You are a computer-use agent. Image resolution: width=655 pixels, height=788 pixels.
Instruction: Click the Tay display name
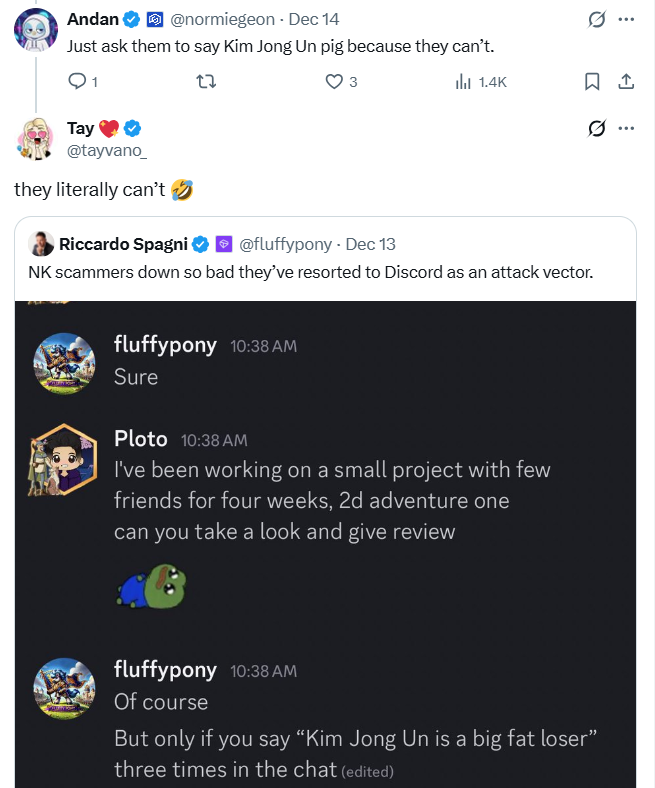point(80,128)
